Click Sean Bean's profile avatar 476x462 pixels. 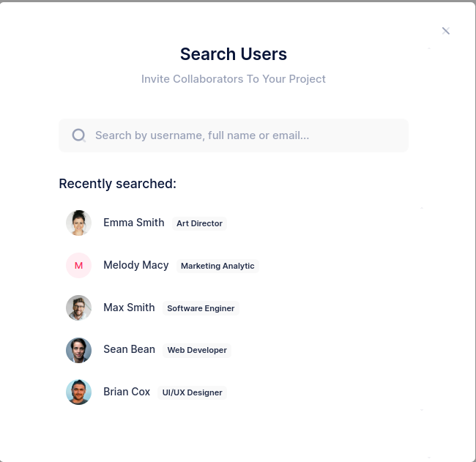pos(78,350)
